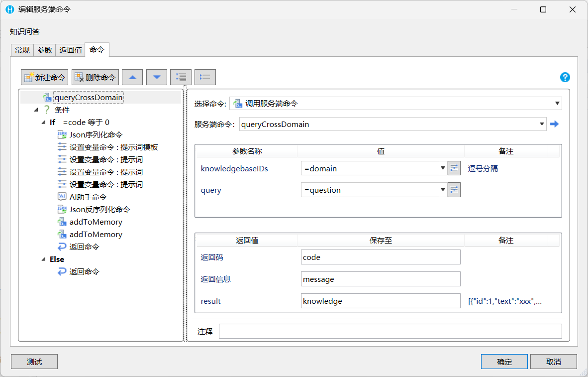Click the decrease indent toolbar icon

205,77
